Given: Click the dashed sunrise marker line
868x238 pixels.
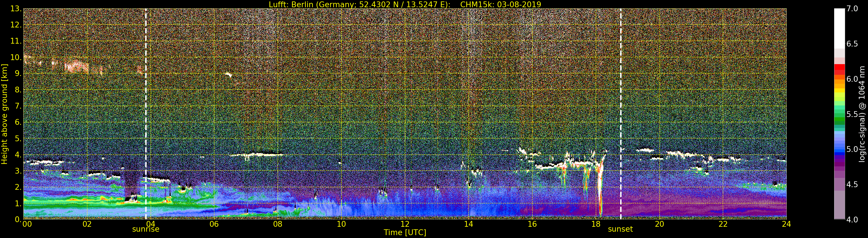Looking at the screenshot, I should point(145,114).
